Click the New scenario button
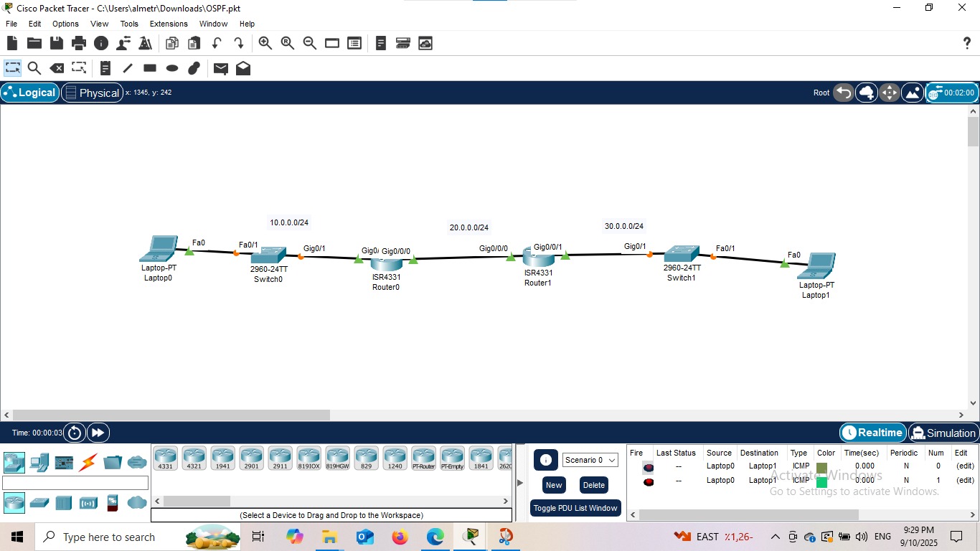This screenshot has height=551, width=980. coord(554,485)
